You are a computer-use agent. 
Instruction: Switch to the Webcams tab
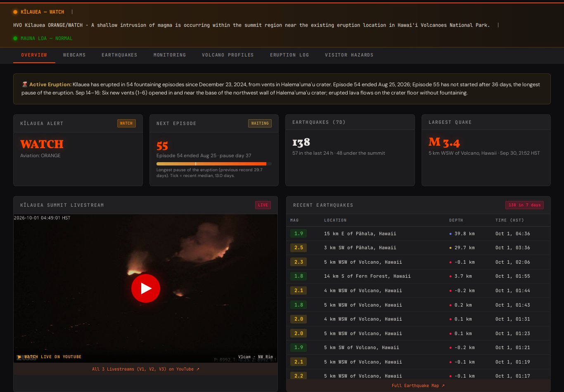74,55
